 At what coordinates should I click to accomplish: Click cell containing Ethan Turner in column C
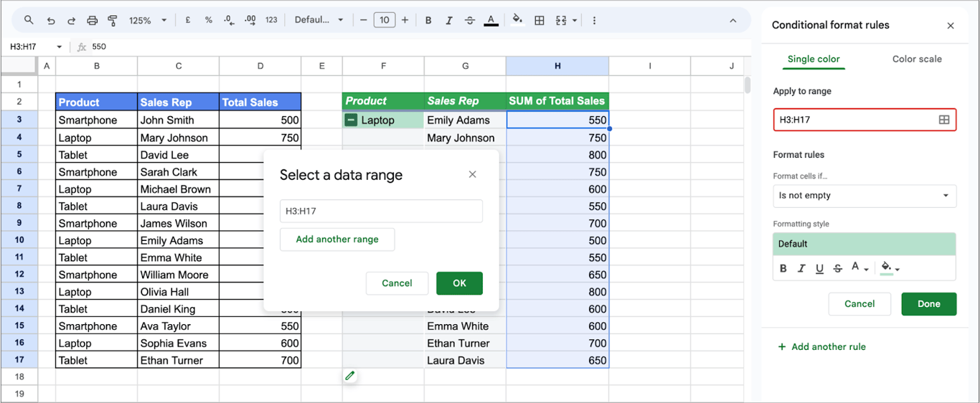click(179, 361)
